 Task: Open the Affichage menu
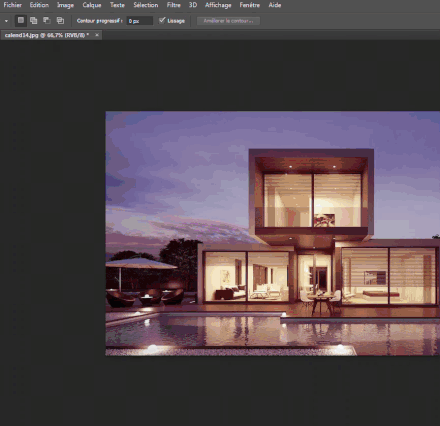pyautogui.click(x=218, y=5)
